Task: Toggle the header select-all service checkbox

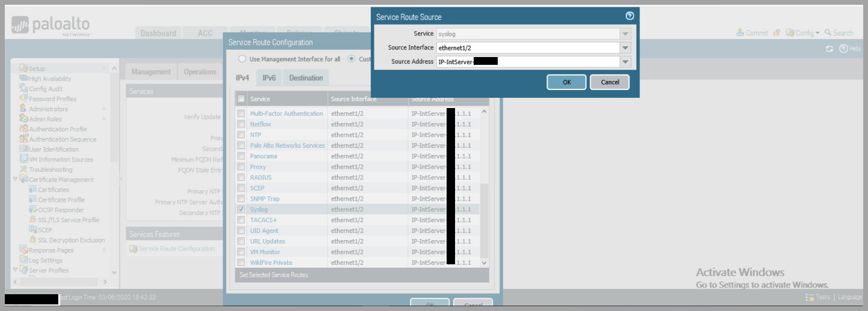Action: click(x=241, y=99)
